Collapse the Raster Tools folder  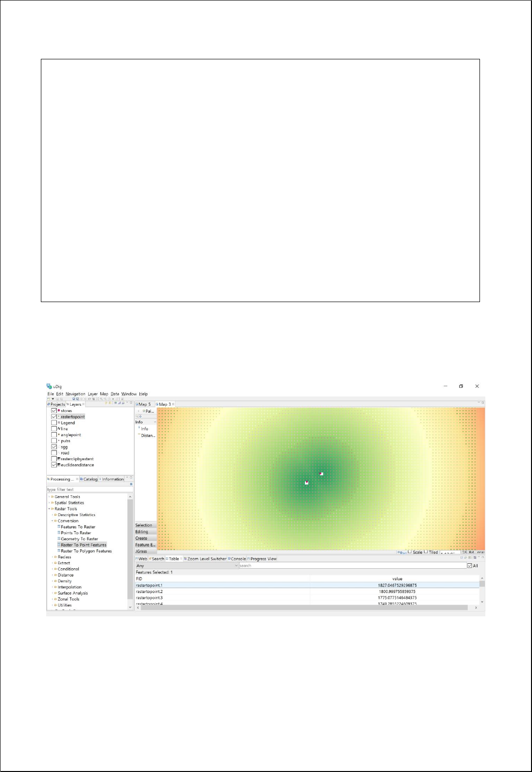[50, 509]
